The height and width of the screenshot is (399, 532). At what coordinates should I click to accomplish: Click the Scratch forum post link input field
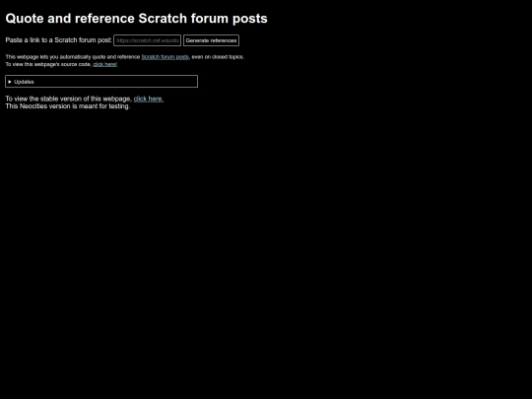(x=147, y=40)
